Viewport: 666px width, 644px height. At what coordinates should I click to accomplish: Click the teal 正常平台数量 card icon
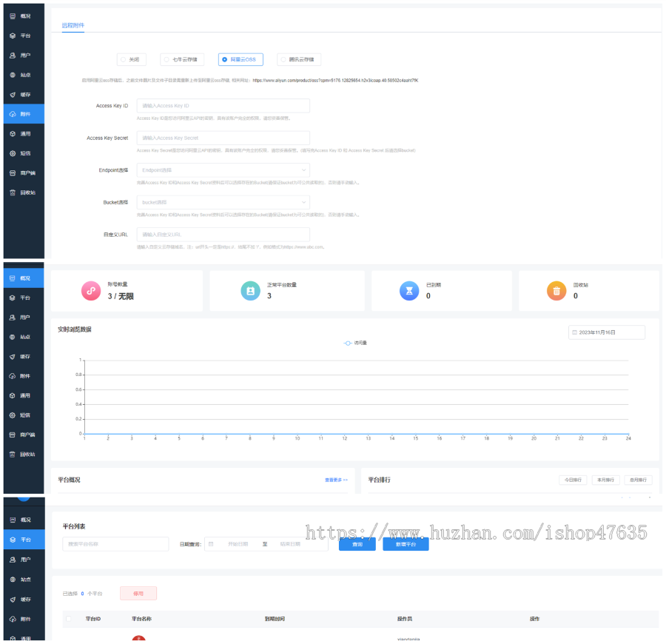tap(251, 291)
